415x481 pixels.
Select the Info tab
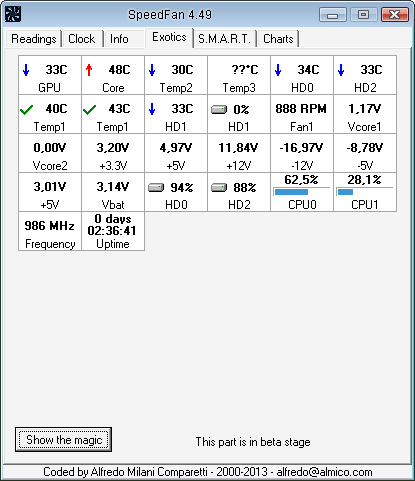[x=119, y=39]
